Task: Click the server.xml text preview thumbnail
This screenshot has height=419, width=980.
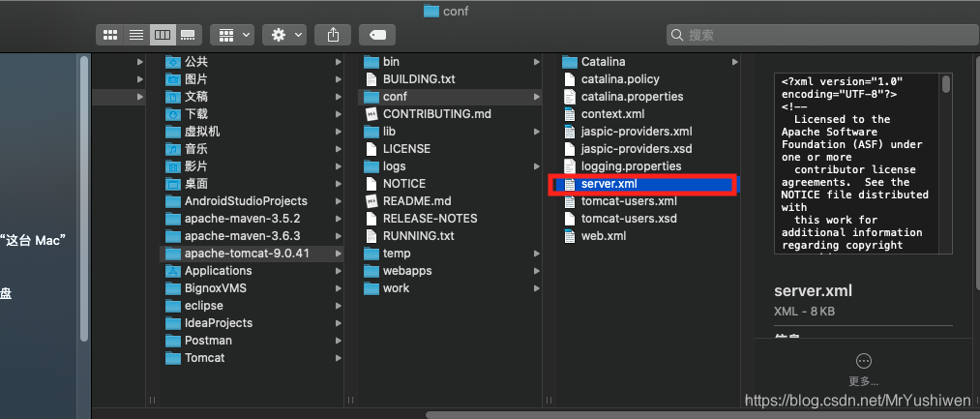Action: pos(863,164)
